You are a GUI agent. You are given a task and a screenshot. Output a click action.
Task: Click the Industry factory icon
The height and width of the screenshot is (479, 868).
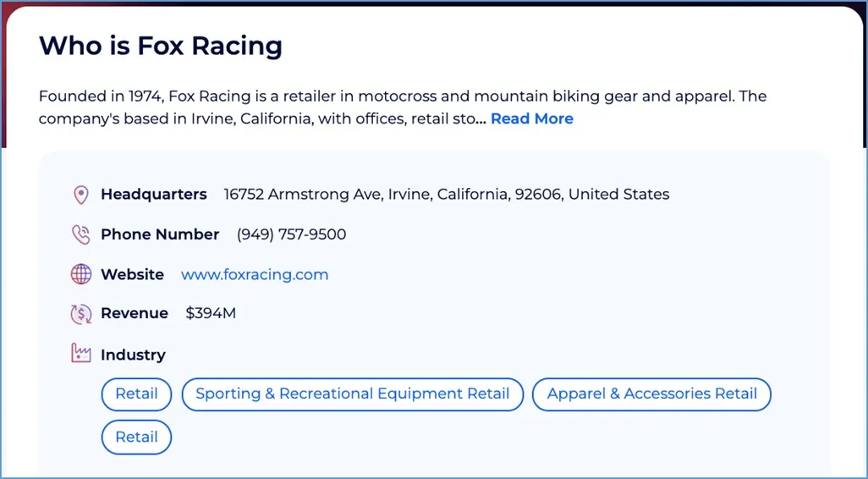pyautogui.click(x=81, y=353)
